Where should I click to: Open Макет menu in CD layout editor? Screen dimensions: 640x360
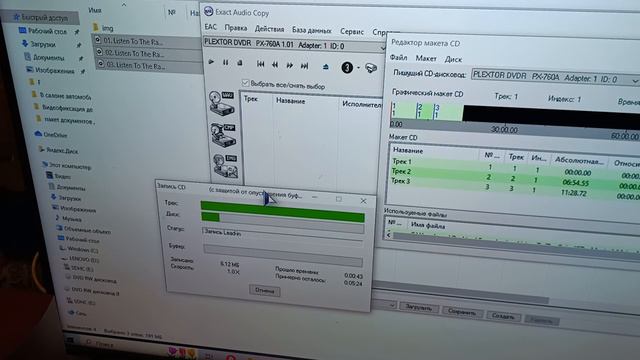pyautogui.click(x=426, y=58)
